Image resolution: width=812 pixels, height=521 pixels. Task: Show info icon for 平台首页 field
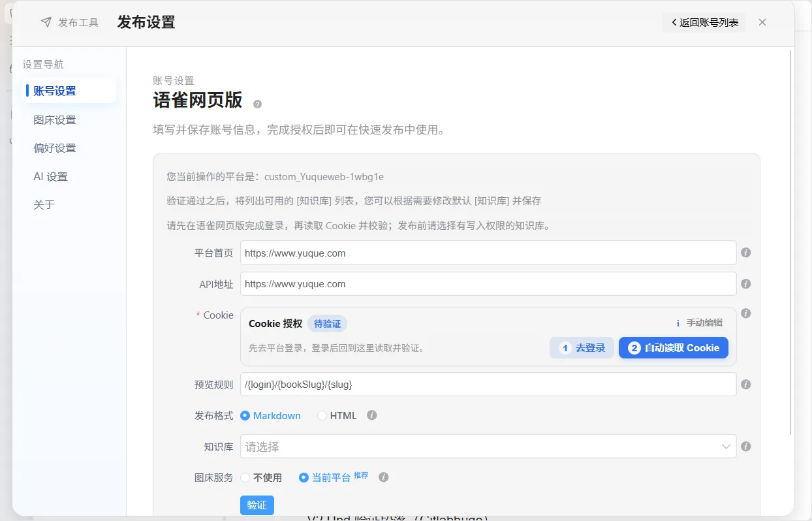pos(746,253)
